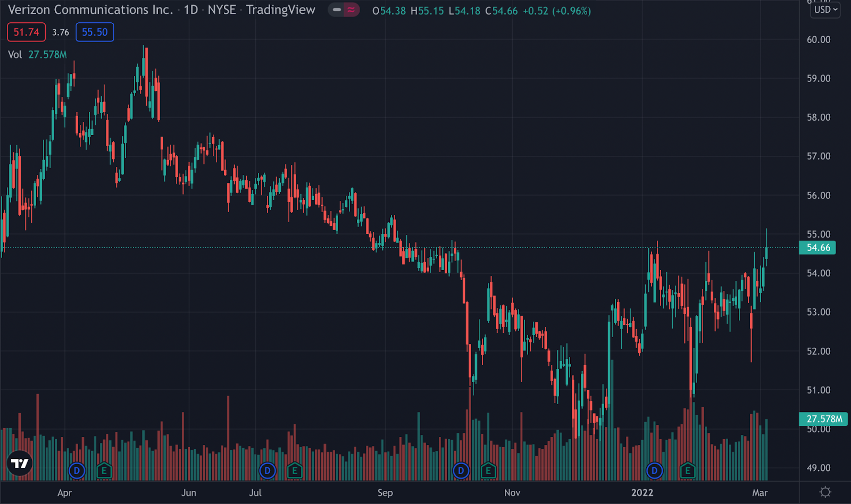Click the dash icon in the header pill
851x504 pixels.
[337, 10]
